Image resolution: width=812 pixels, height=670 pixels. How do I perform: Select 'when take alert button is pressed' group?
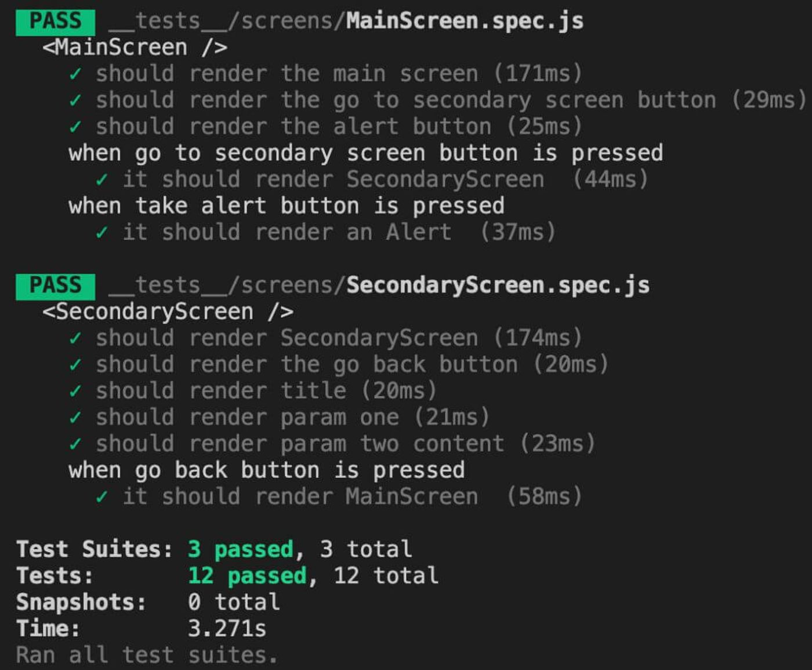(x=287, y=206)
